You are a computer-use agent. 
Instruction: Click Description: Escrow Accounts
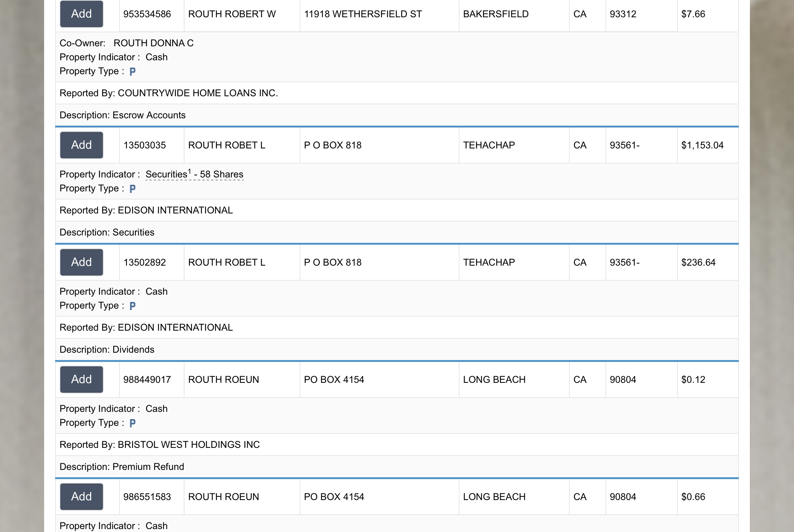pos(122,115)
